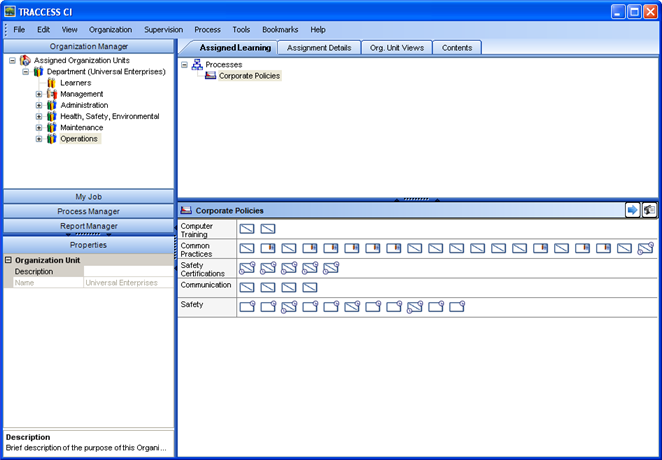Click the Properties panel header

[x=89, y=245]
